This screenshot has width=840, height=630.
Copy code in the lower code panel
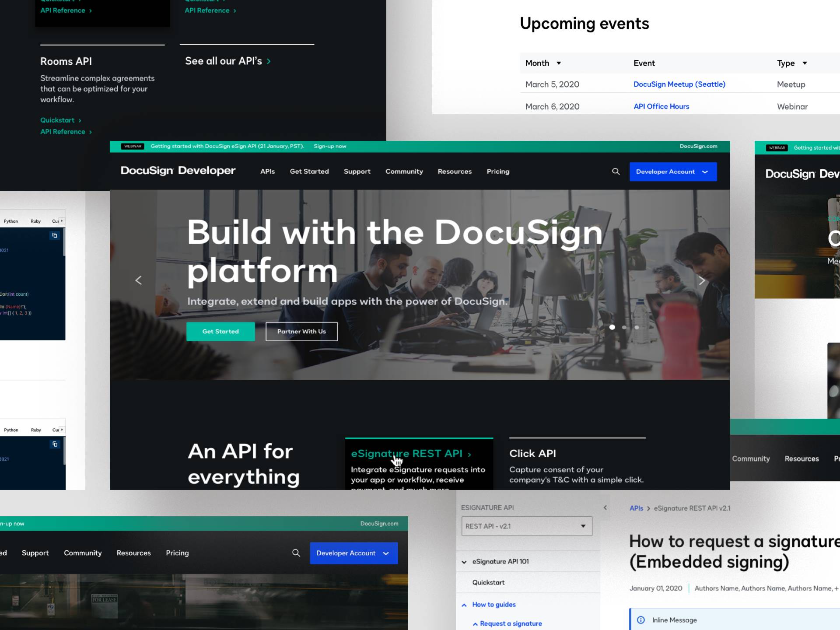click(55, 444)
